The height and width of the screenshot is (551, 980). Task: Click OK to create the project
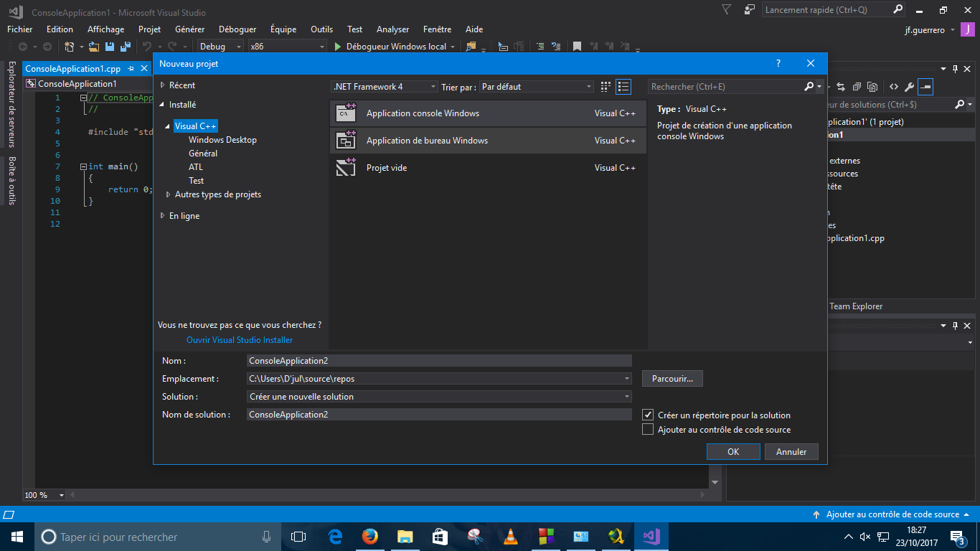[733, 452]
